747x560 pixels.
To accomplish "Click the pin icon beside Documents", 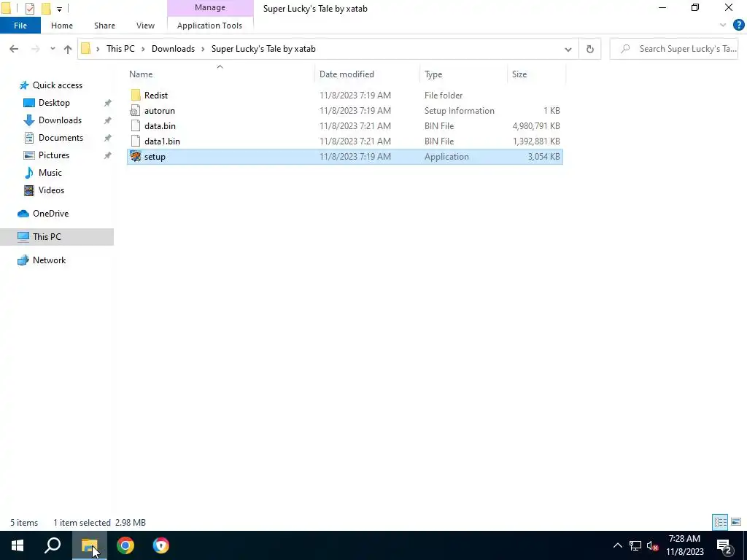I will point(108,138).
